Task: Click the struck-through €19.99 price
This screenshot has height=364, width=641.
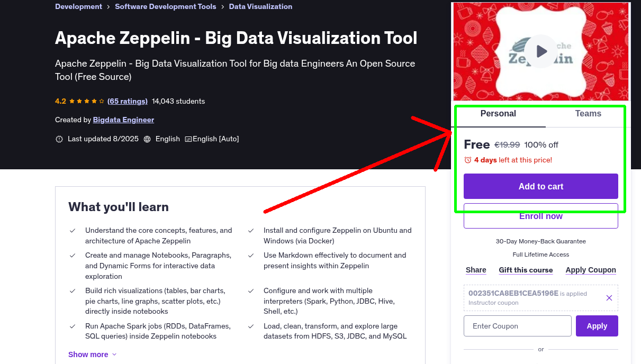Action: coord(507,144)
